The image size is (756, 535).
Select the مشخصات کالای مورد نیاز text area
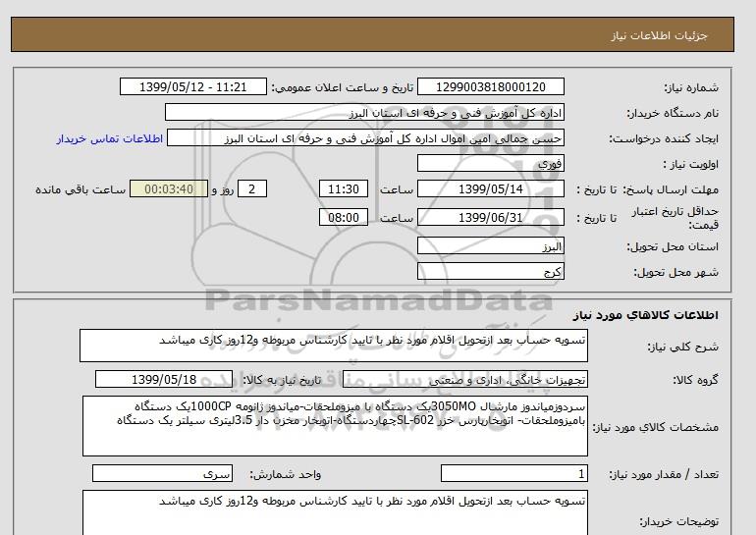(335, 426)
